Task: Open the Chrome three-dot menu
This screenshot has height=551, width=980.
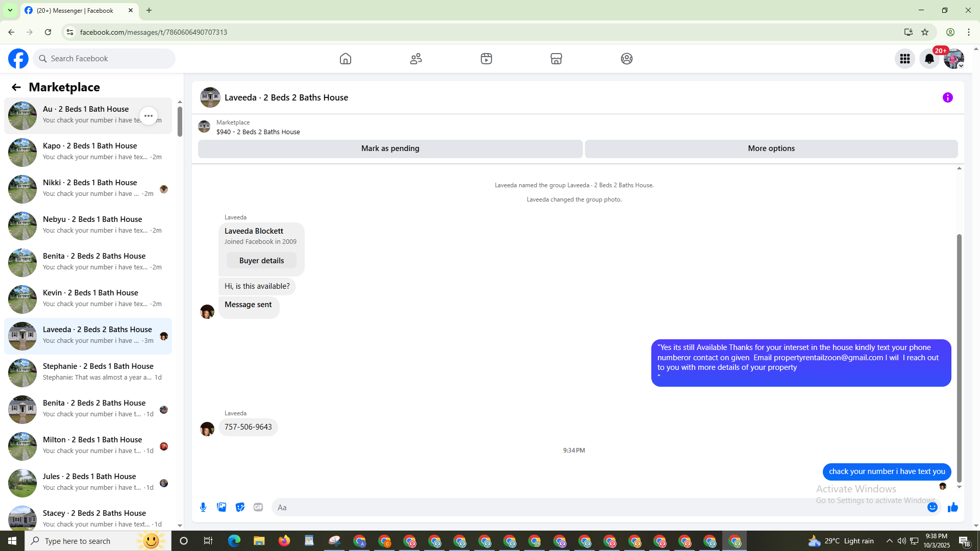Action: click(x=969, y=32)
